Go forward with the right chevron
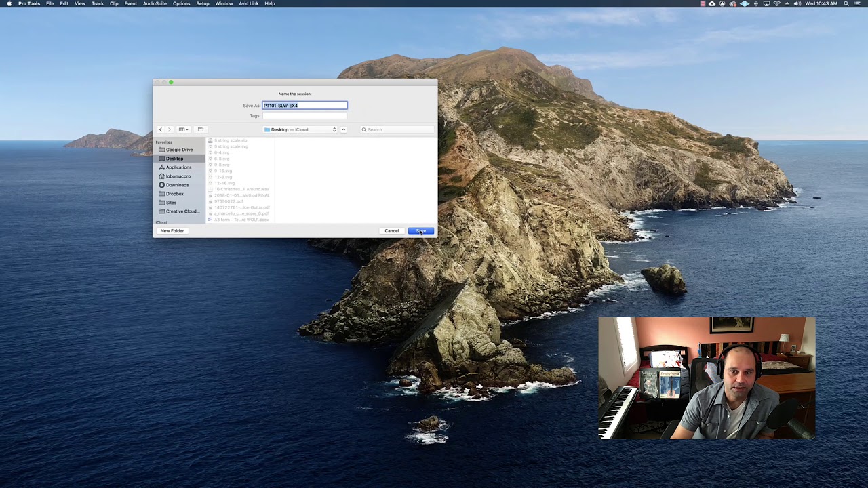868x488 pixels. [169, 129]
